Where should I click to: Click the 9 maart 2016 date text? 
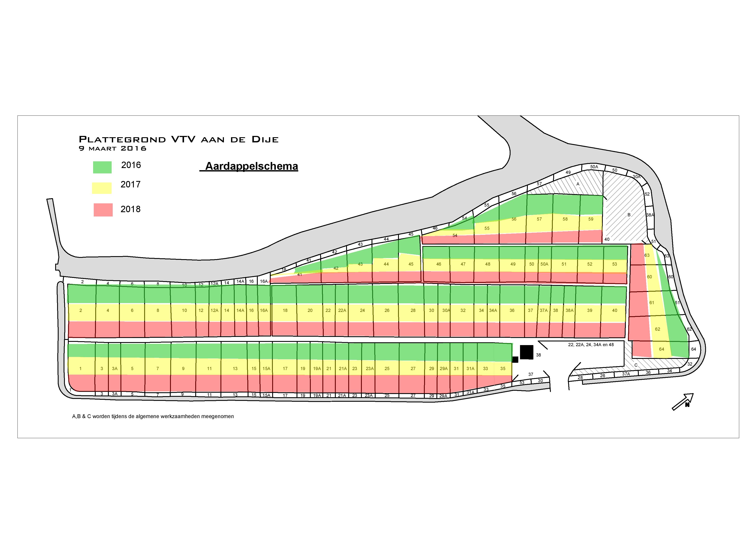click(x=113, y=148)
